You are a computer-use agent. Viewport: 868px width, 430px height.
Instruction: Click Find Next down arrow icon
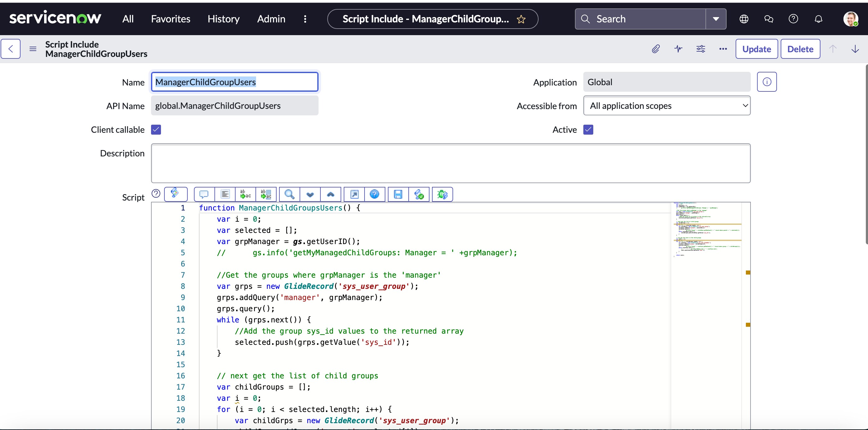(x=310, y=194)
